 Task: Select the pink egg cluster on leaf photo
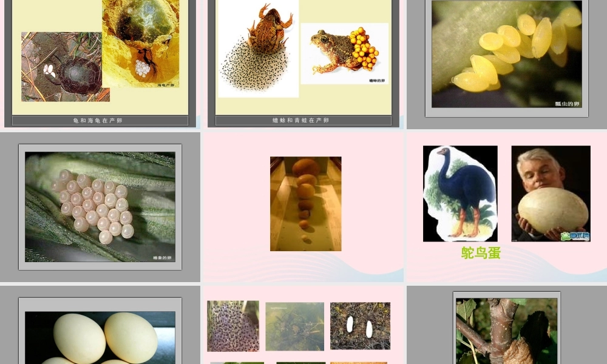coord(100,207)
